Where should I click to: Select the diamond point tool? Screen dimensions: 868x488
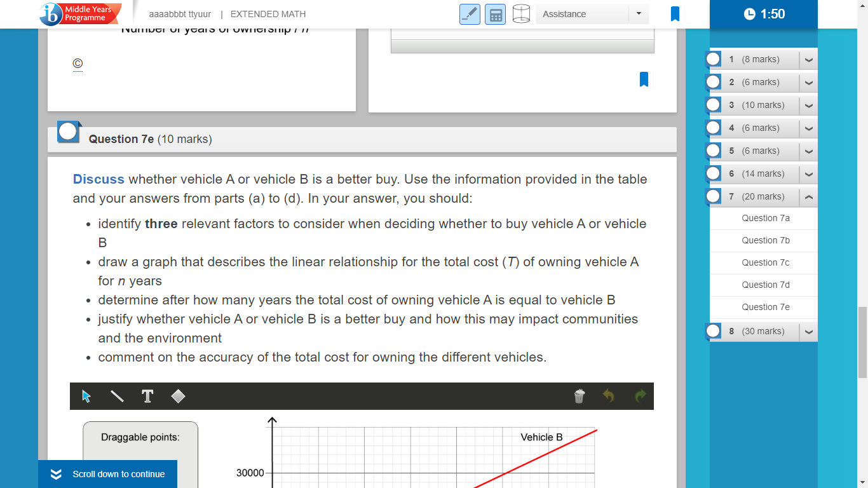[x=179, y=396]
